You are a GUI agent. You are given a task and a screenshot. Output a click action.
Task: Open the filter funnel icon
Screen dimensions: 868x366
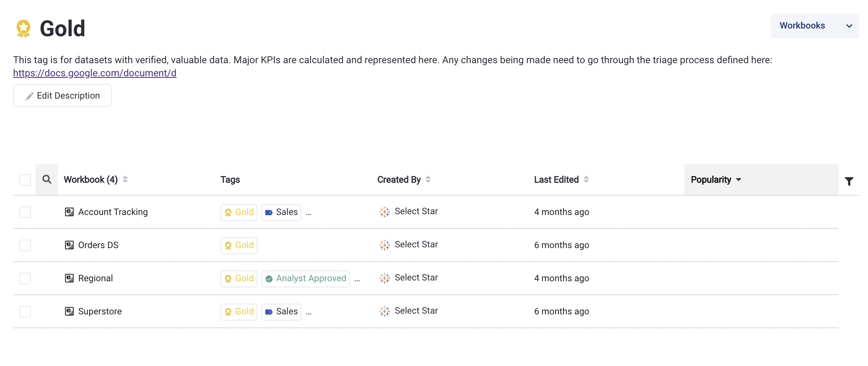click(x=849, y=181)
